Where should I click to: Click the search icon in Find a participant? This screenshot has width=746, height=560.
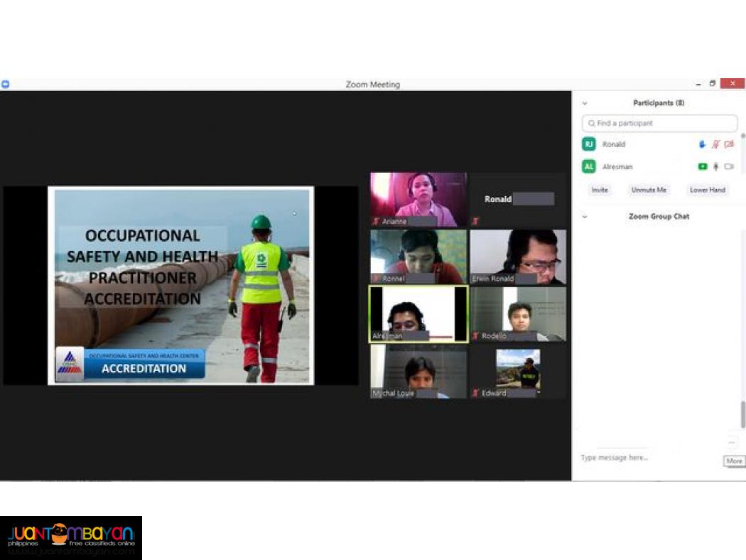593,123
